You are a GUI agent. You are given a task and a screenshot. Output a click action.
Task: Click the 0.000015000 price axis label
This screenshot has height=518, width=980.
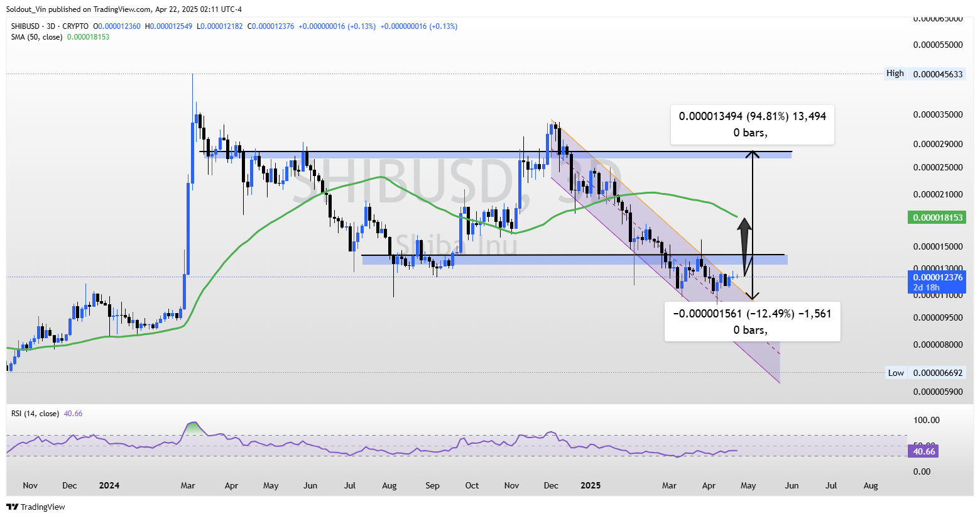[937, 246]
